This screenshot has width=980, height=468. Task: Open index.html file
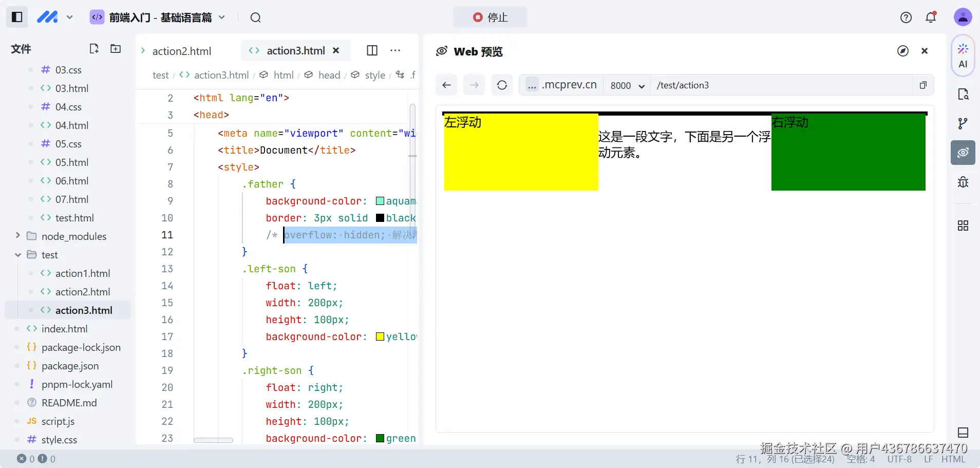tap(68, 329)
